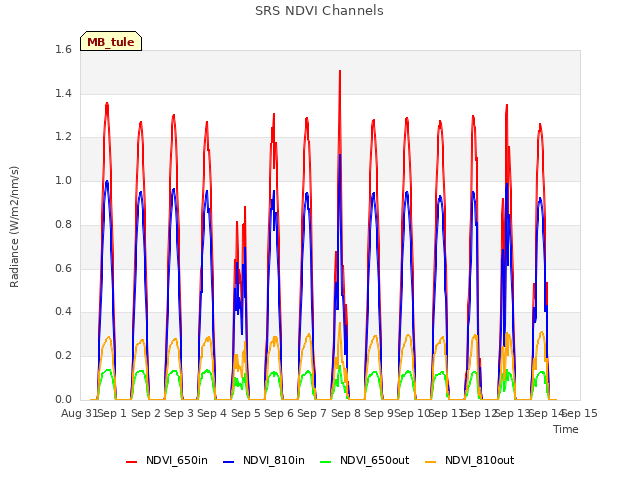Click the Time axis label
Image resolution: width=640 pixels, height=480 pixels.
point(566,429)
